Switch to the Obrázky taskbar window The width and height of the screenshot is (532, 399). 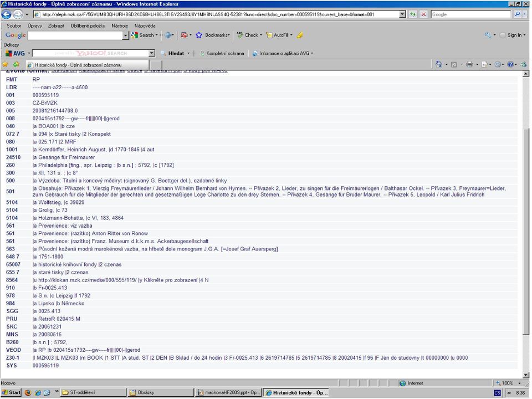tap(161, 392)
